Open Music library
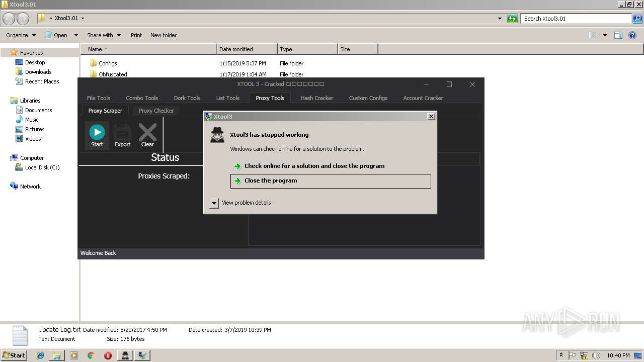This screenshot has height=362, width=644. [27, 120]
